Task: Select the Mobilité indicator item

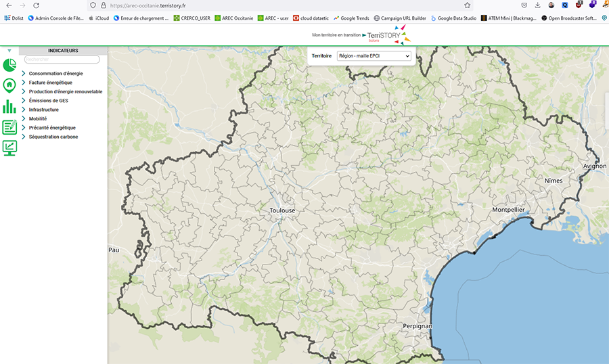Action: [38, 118]
